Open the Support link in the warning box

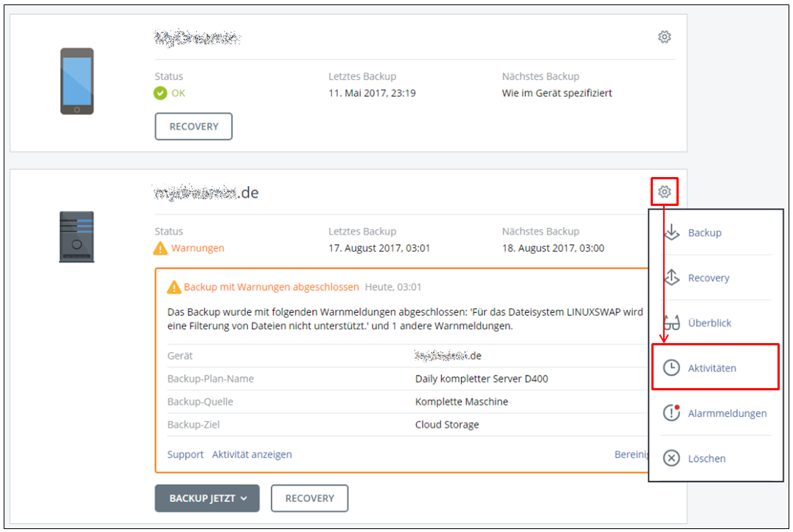point(184,454)
